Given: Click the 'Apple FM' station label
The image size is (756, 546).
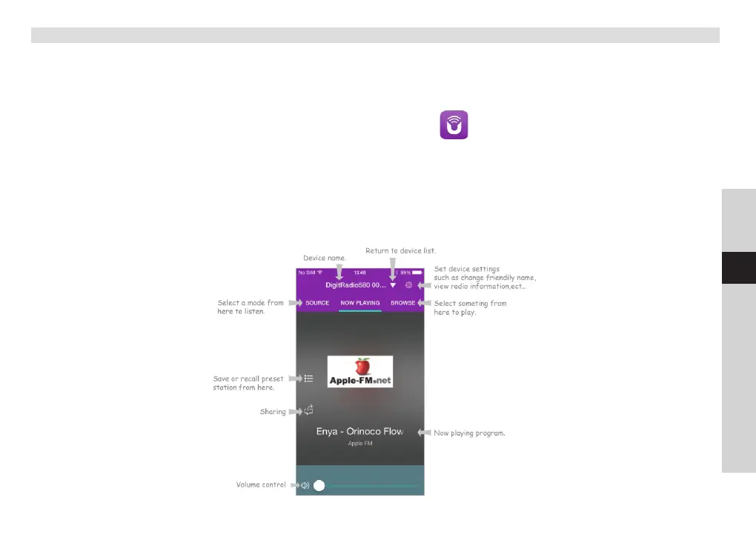Looking at the screenshot, I should click(x=360, y=443).
